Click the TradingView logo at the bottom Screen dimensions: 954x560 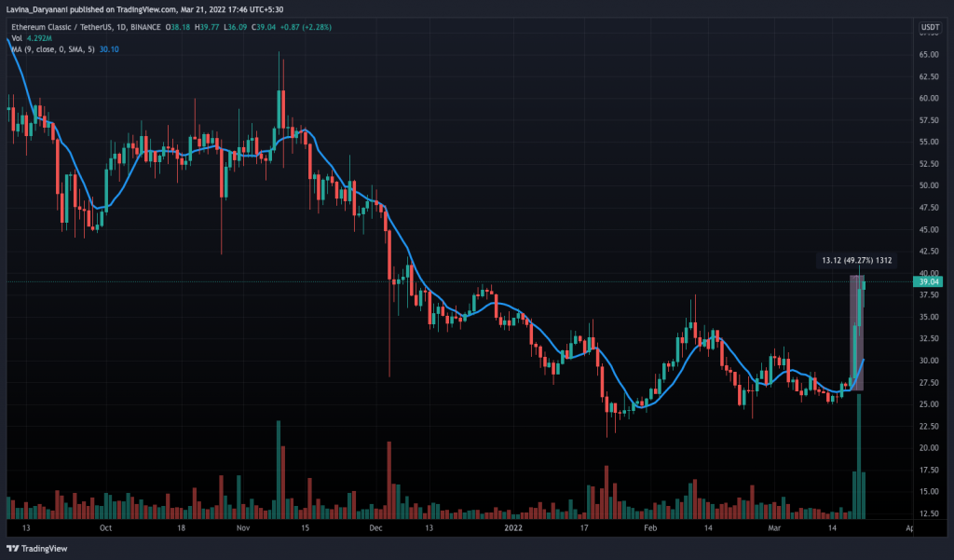click(x=37, y=549)
